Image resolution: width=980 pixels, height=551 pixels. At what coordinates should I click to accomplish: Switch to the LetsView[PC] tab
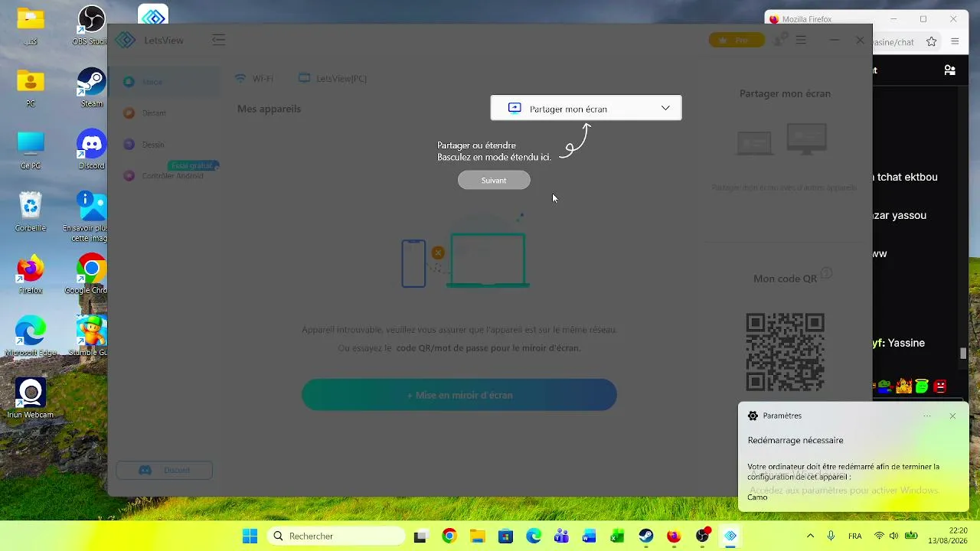pos(333,79)
